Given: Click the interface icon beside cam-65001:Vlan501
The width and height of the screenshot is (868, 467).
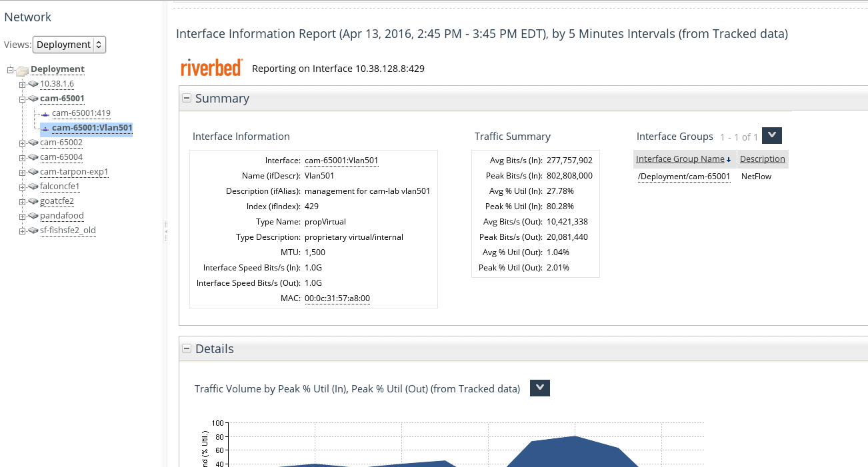Looking at the screenshot, I should 45,129.
